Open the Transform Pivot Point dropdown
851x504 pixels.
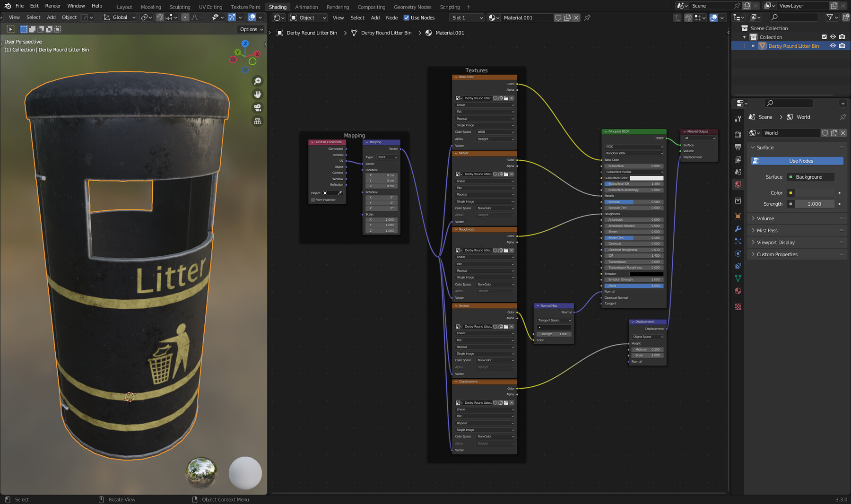(146, 17)
